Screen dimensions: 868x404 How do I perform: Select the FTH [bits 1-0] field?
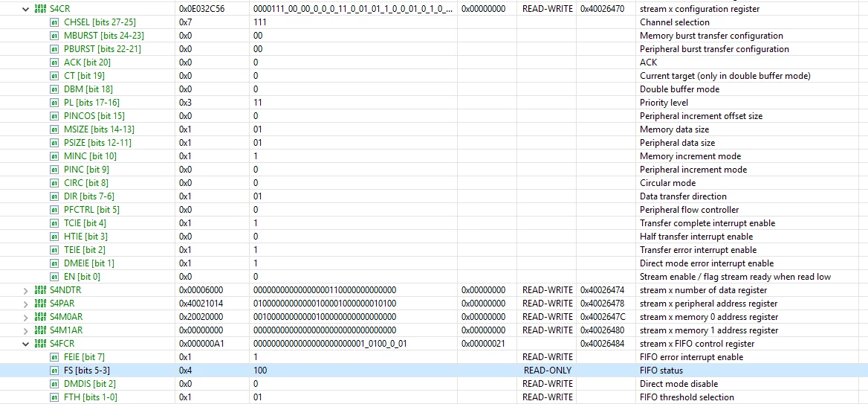tap(90, 397)
